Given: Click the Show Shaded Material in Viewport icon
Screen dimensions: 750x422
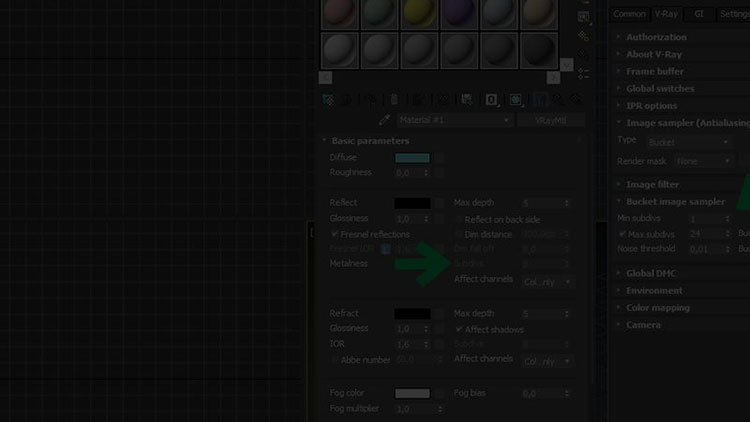Looking at the screenshot, I should (516, 100).
